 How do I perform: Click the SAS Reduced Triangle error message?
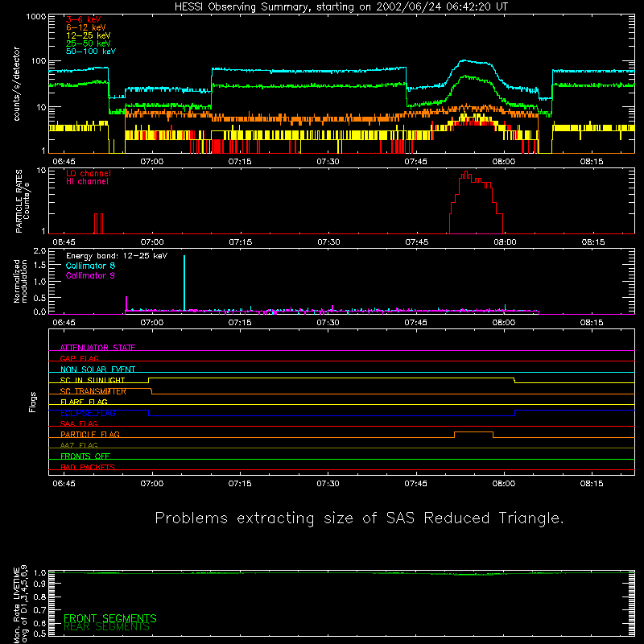(359, 518)
